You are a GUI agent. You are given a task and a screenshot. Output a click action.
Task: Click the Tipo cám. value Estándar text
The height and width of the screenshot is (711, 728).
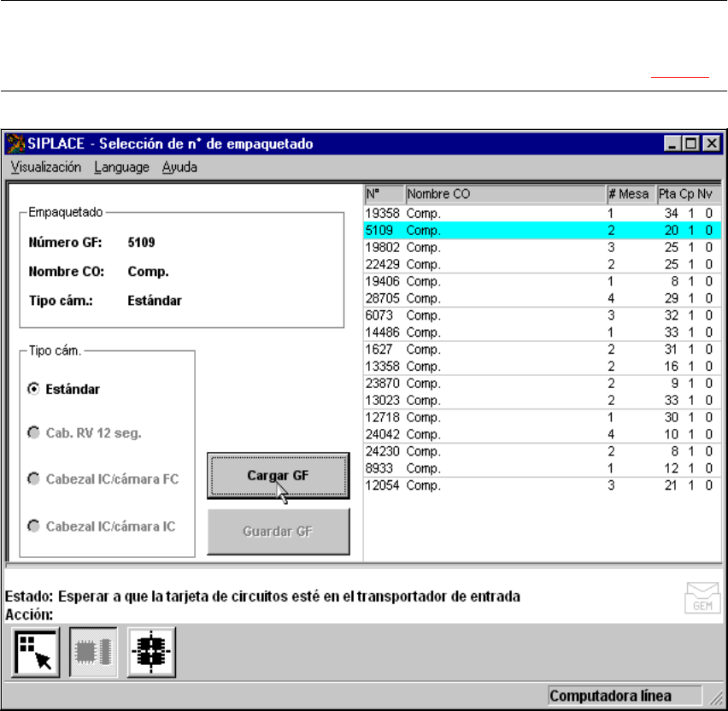click(x=155, y=301)
